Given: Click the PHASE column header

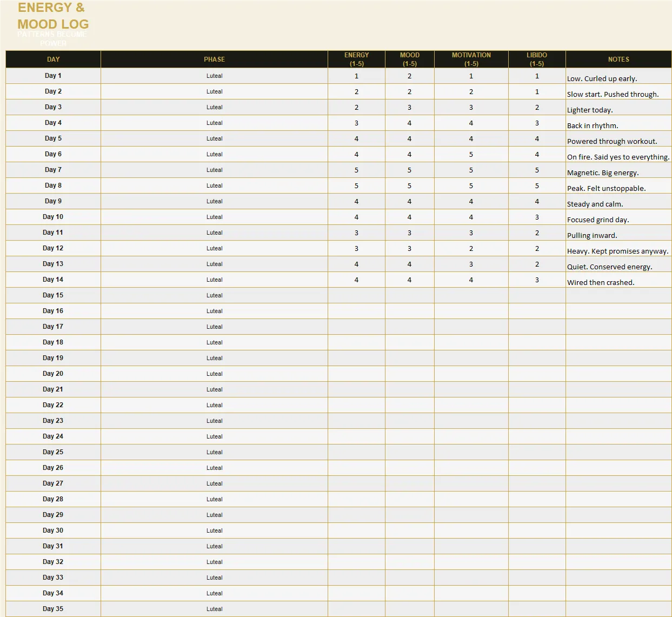Looking at the screenshot, I should pyautogui.click(x=214, y=59).
